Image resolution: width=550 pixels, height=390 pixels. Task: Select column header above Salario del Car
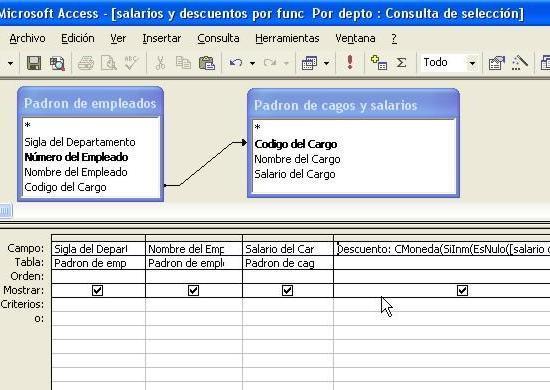pos(288,238)
